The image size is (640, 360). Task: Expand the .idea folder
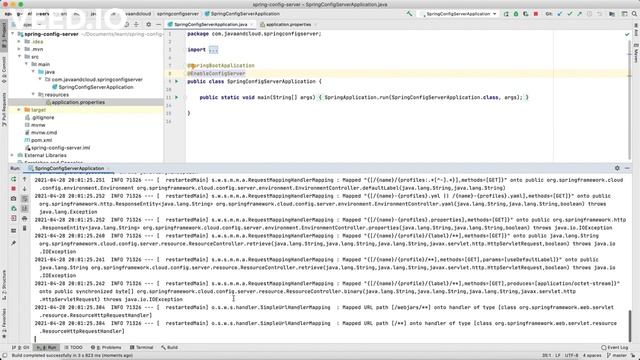click(19, 42)
